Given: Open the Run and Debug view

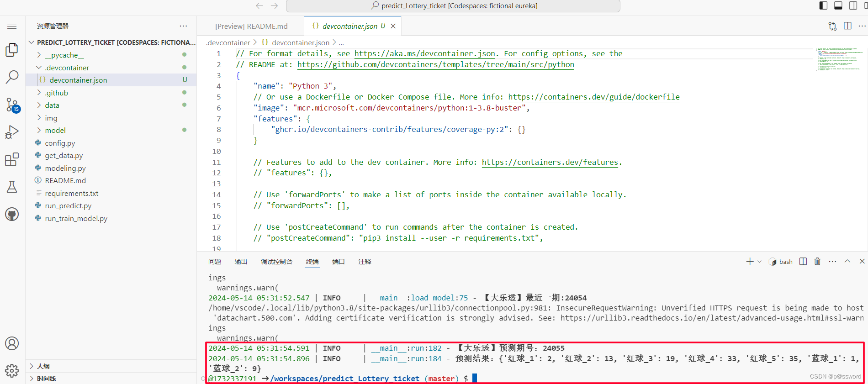Looking at the screenshot, I should (x=12, y=132).
